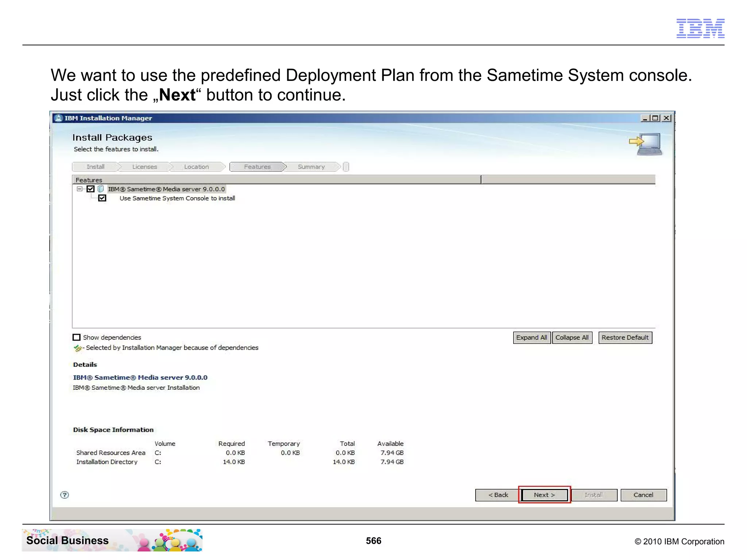The width and height of the screenshot is (747, 560).
Task: Select the Features wizard step
Action: (258, 167)
